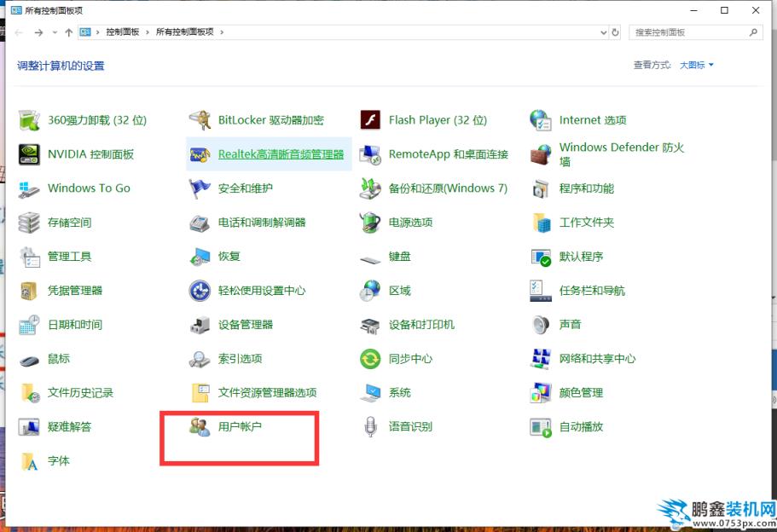Select the 存储空间 storage icon

point(29,223)
